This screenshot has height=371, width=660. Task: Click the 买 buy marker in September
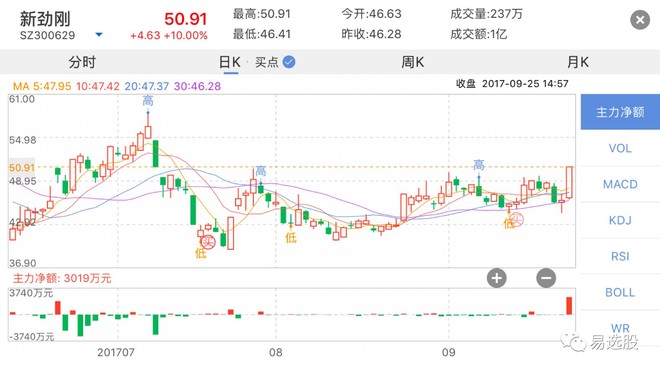(x=516, y=219)
